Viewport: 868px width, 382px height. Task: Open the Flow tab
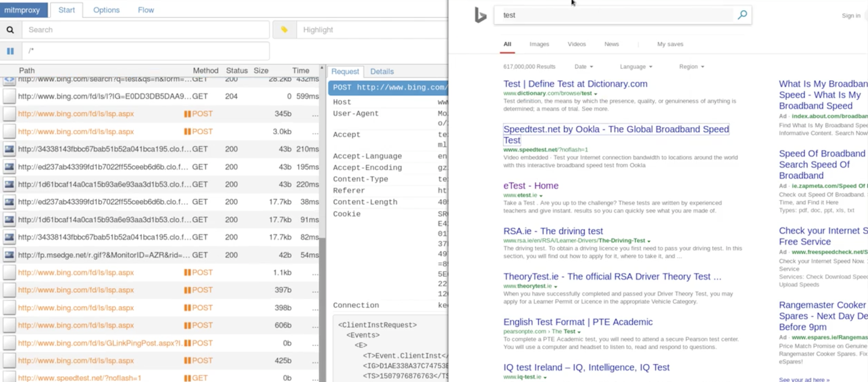(x=145, y=10)
